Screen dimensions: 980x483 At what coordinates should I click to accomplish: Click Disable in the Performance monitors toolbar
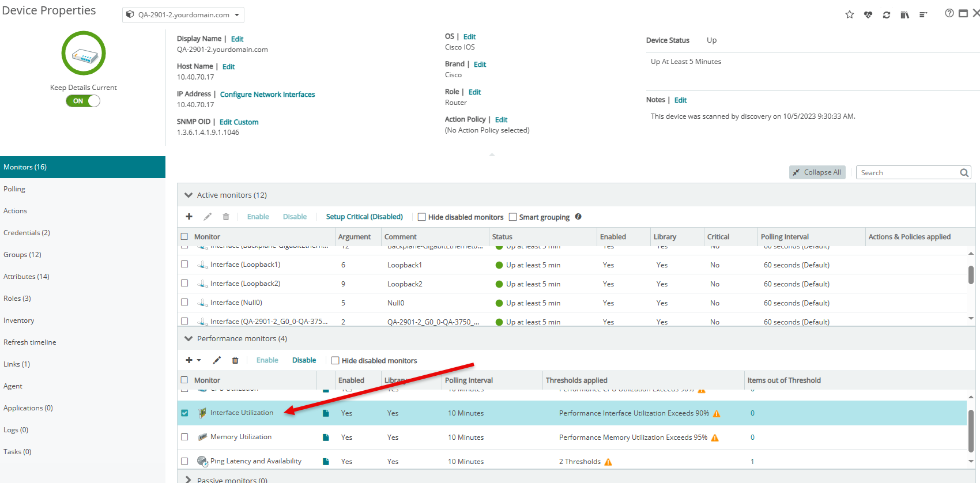coord(304,360)
